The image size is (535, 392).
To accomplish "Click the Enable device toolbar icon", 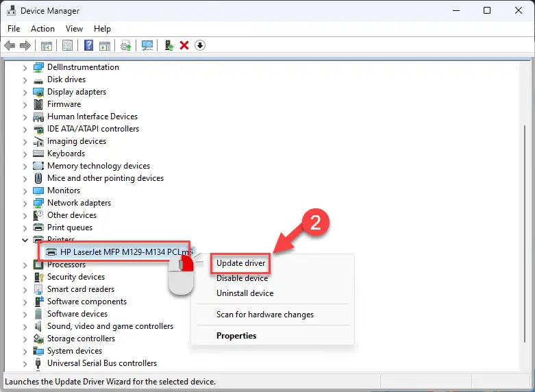I will tap(169, 45).
